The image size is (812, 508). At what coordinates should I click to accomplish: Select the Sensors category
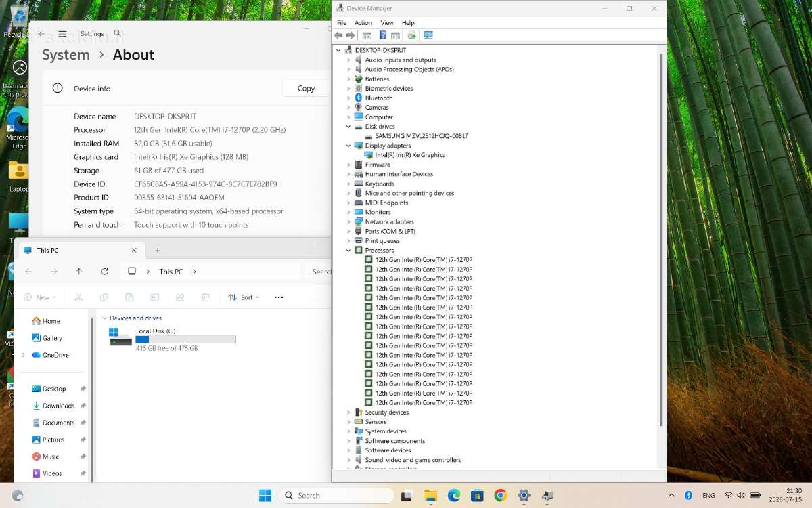(x=376, y=421)
